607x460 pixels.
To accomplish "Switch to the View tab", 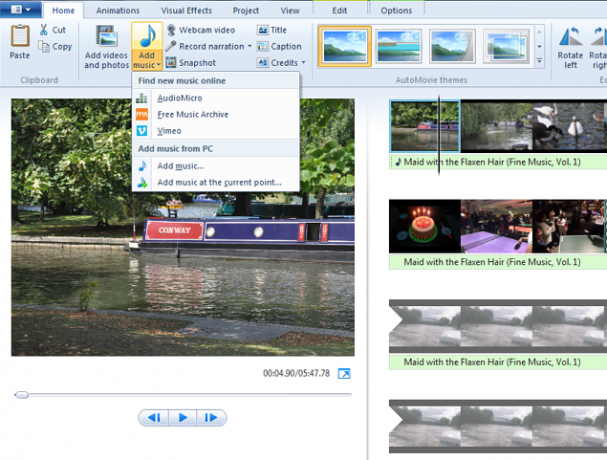I will click(x=290, y=10).
